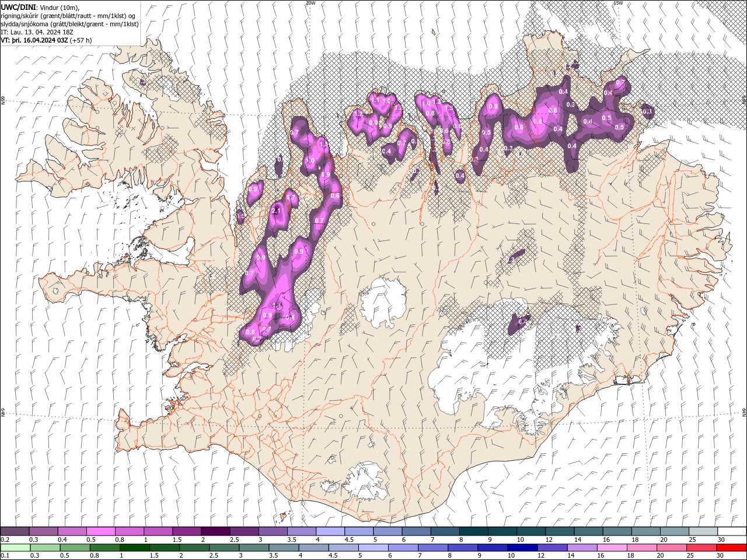The image size is (747, 560).
Task: Click the round white Hofsjökull glacier in central Iceland
Action: pyautogui.click(x=383, y=302)
